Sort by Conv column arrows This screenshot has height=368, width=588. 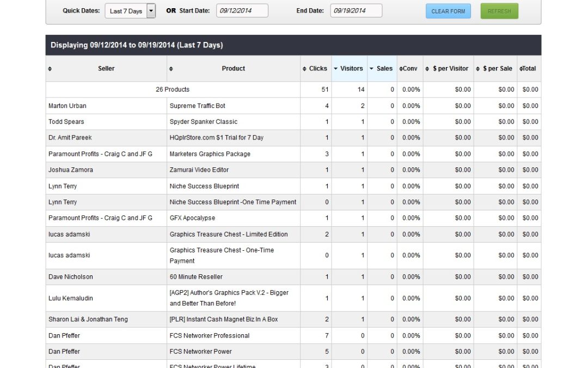401,69
